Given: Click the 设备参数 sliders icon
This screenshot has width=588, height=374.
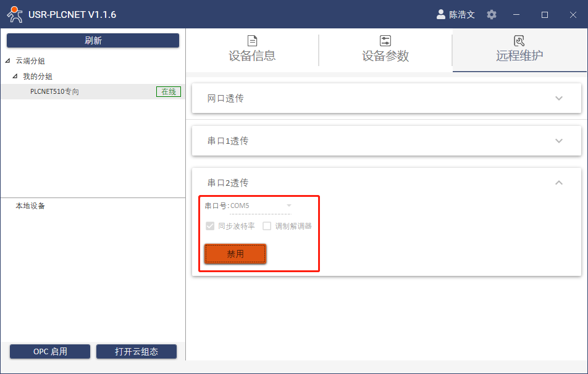Looking at the screenshot, I should [385, 41].
